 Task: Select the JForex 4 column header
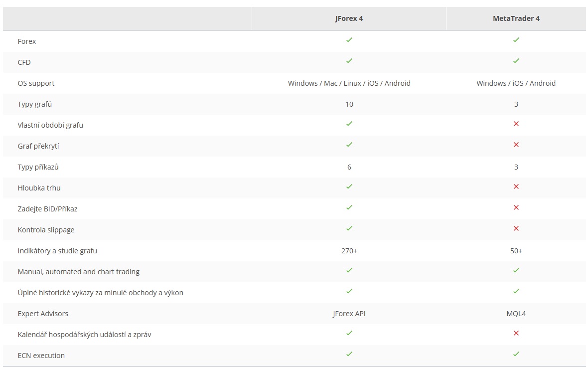click(x=349, y=18)
